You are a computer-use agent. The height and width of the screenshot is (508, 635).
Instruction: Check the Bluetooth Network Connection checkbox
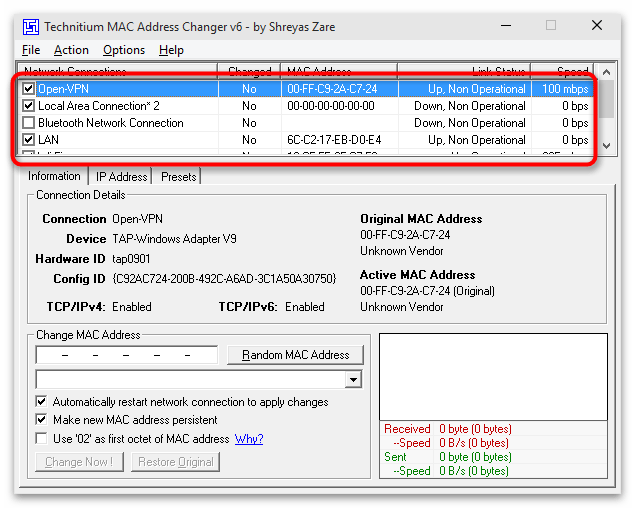click(x=28, y=123)
